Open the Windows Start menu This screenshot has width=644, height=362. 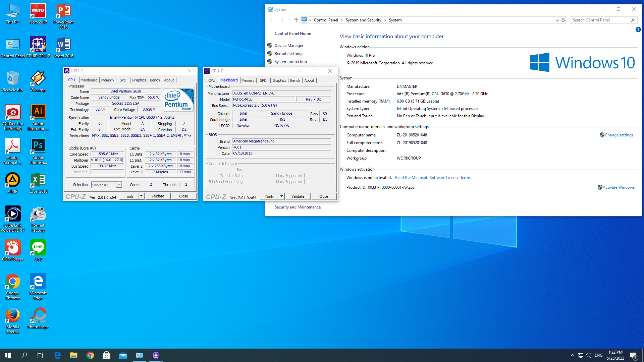click(x=8, y=355)
